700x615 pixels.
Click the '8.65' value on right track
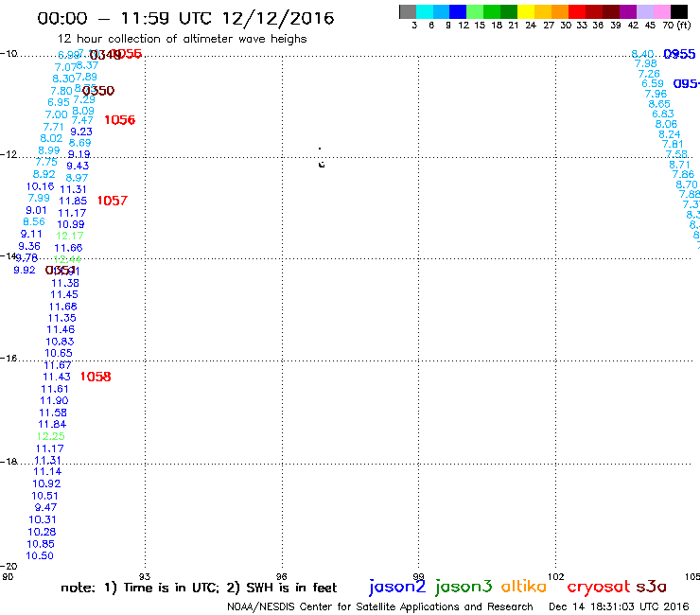pyautogui.click(x=659, y=104)
